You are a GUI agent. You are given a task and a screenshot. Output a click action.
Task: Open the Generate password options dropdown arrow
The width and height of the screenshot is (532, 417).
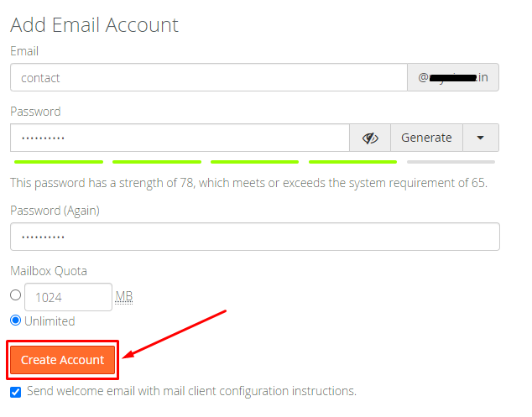pos(481,138)
